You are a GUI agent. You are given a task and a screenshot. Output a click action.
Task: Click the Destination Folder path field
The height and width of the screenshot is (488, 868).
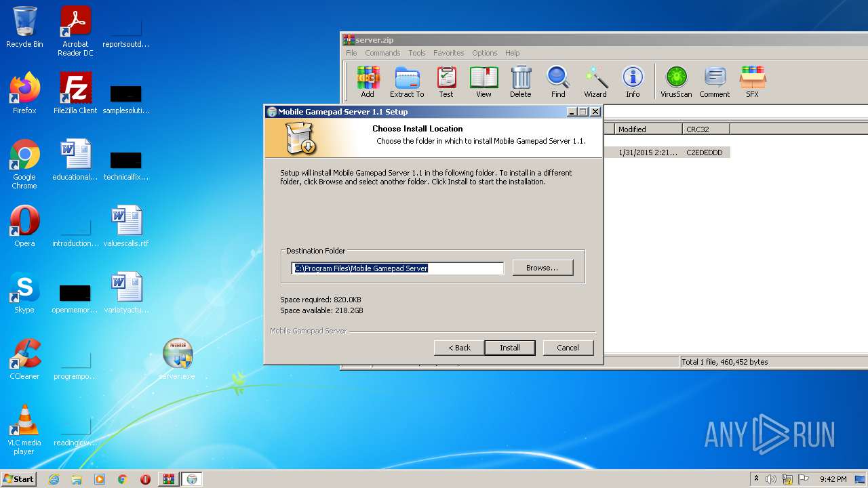tap(398, 268)
